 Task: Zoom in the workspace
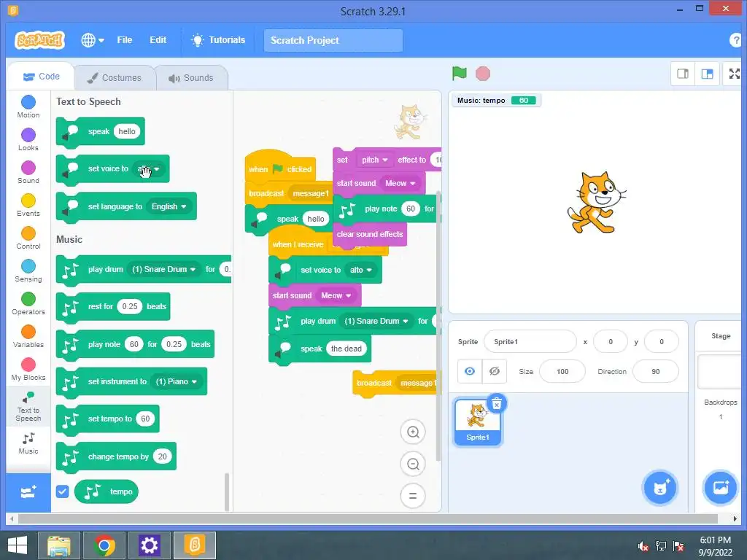click(x=413, y=432)
